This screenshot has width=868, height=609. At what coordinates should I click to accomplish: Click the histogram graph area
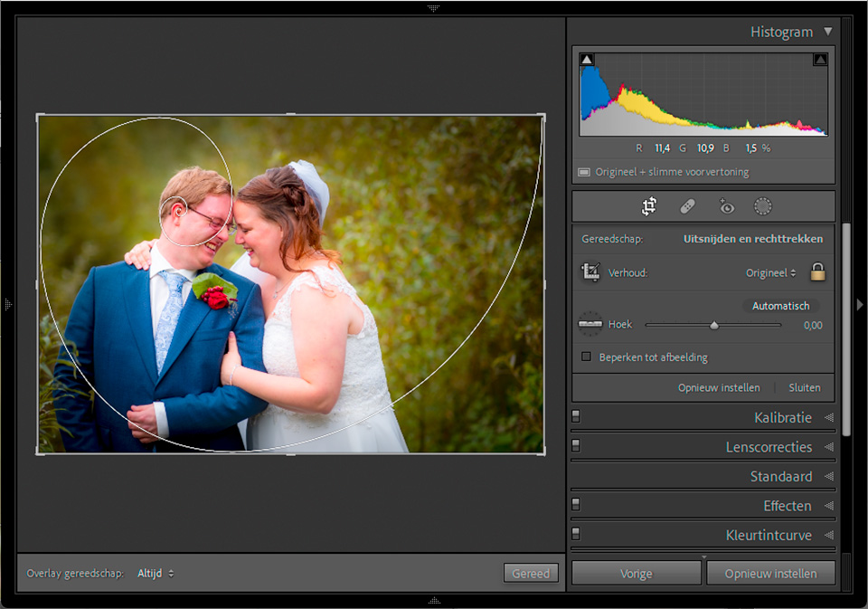click(x=703, y=94)
